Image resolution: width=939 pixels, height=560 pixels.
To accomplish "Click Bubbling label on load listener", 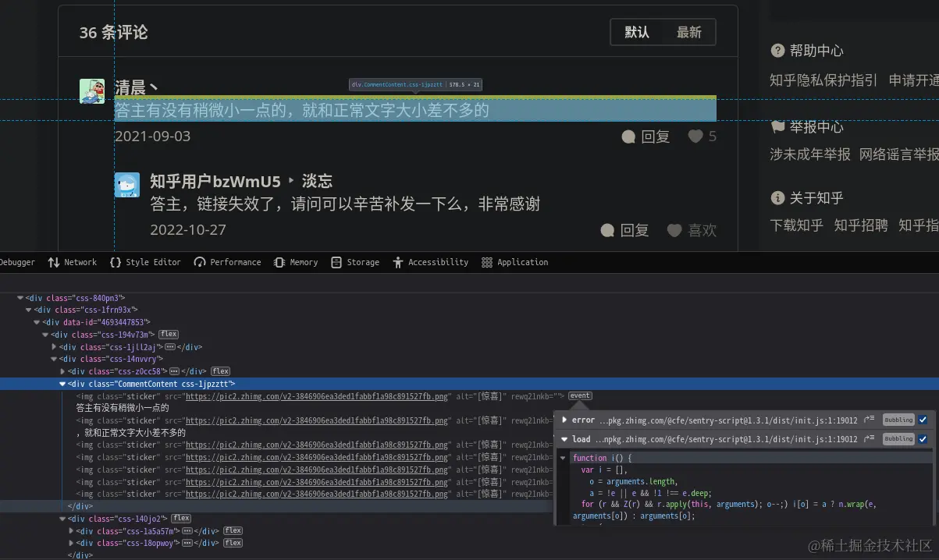I will (x=898, y=439).
